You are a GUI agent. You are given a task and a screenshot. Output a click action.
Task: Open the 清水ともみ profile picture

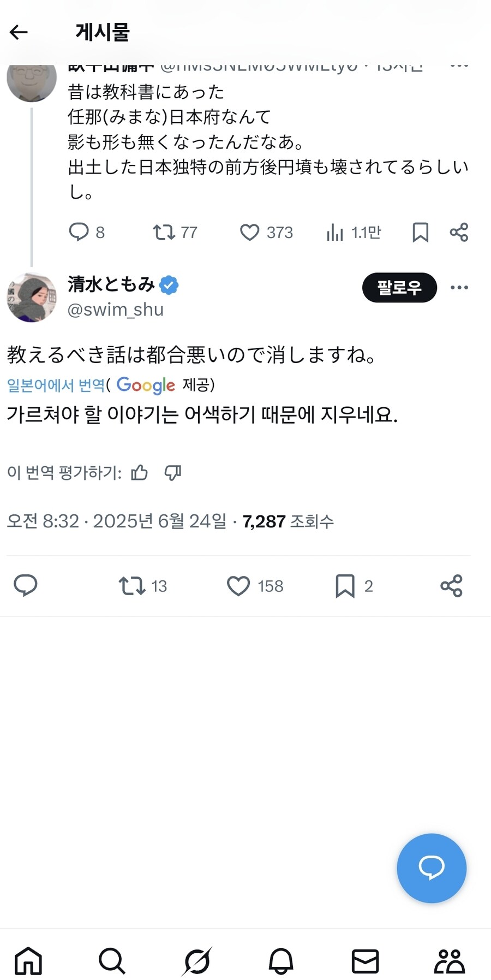32,298
